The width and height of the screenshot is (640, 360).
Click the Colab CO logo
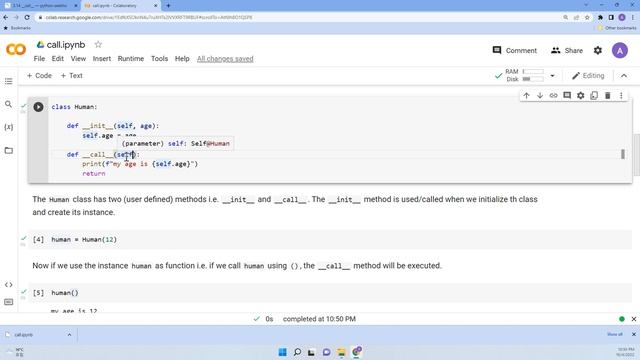(x=16, y=50)
